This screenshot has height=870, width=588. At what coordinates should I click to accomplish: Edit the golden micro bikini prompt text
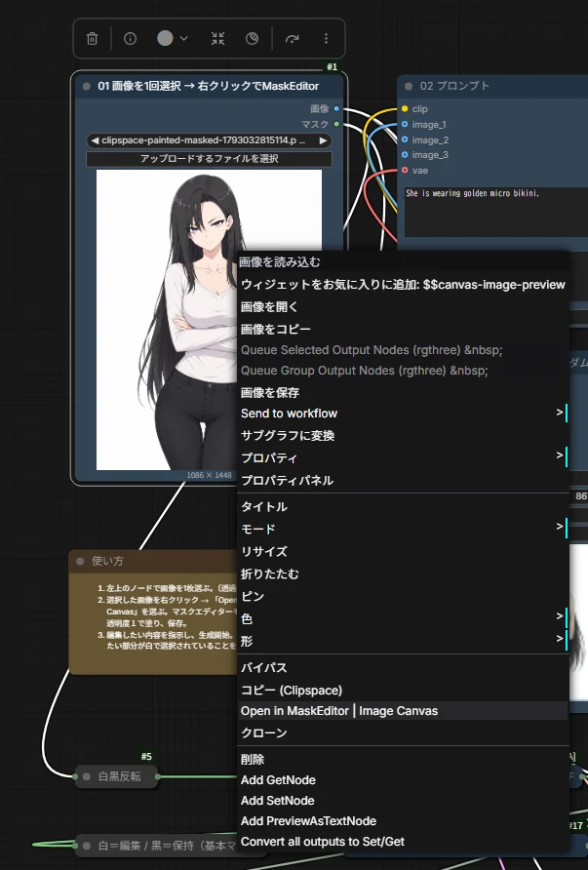tap(496, 212)
